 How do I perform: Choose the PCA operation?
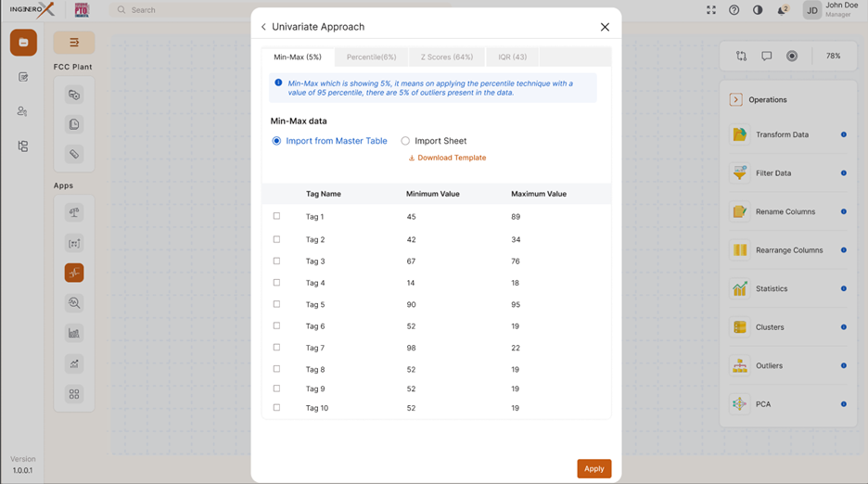click(x=762, y=404)
